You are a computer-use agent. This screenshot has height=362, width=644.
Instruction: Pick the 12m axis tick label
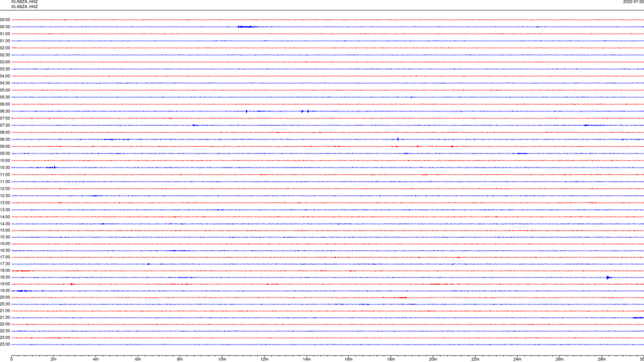[264, 359]
